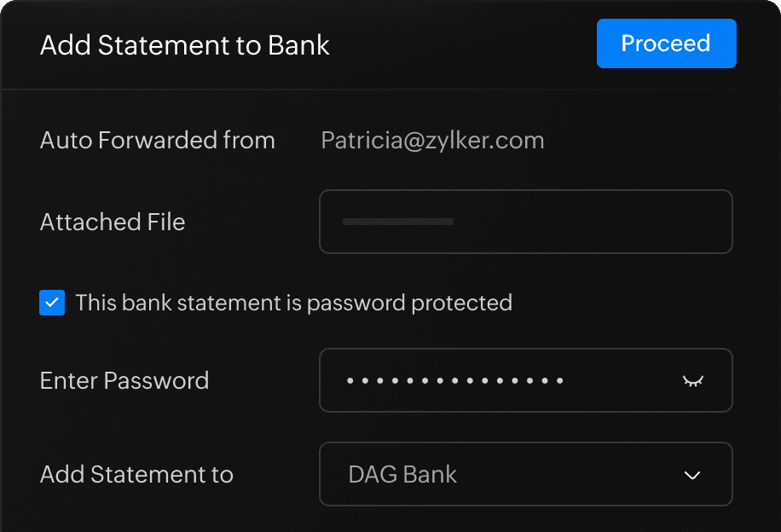The width and height of the screenshot is (781, 532).
Task: Click empty space right of the email address
Action: coord(648,141)
